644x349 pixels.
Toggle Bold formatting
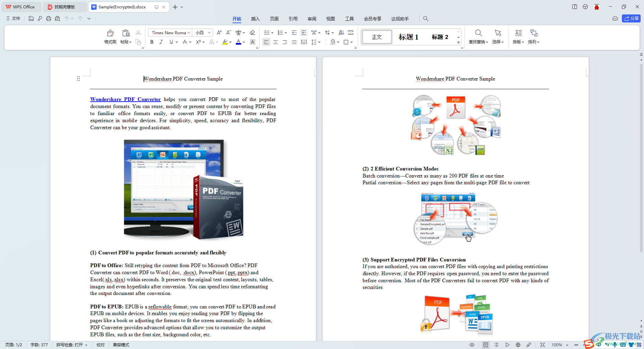point(152,42)
